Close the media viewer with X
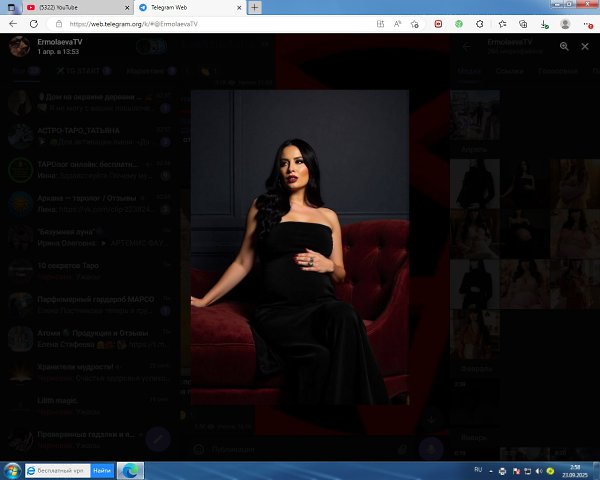600x480 pixels. (x=585, y=46)
